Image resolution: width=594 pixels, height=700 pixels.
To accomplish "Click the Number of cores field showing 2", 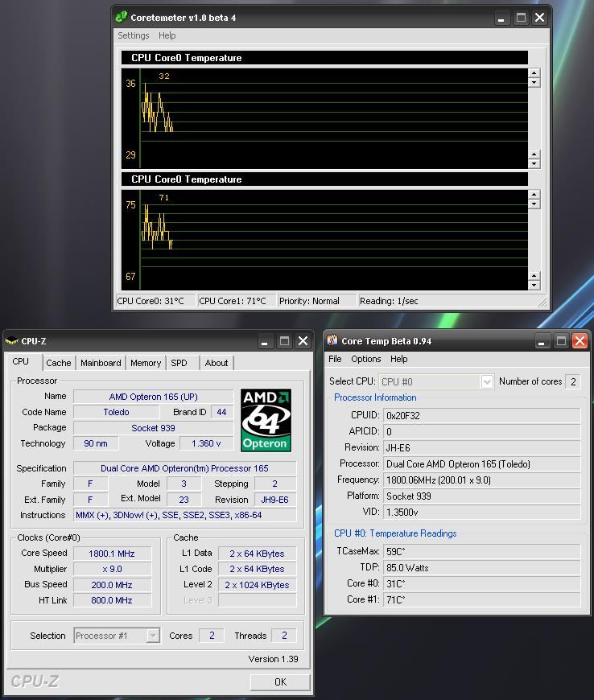I will tap(573, 381).
